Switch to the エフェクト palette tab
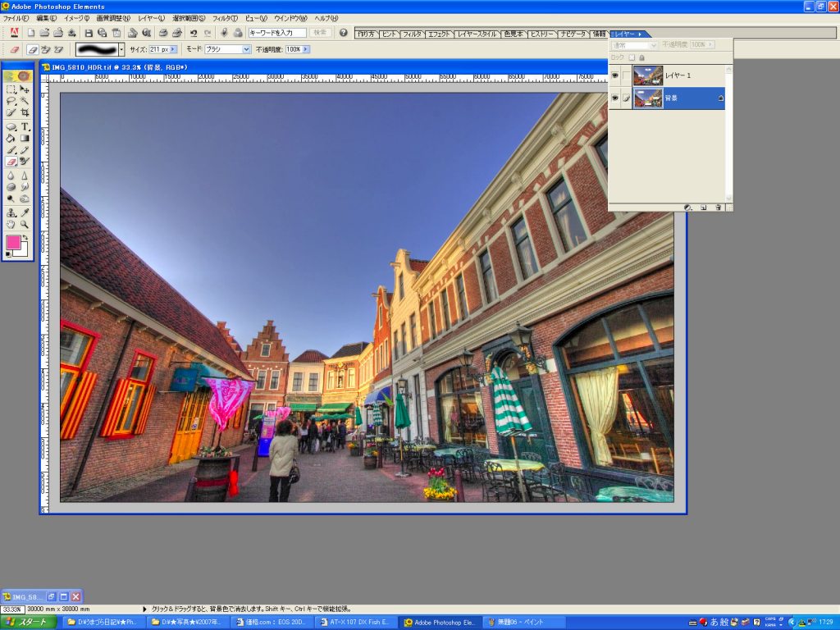Image resolution: width=840 pixels, height=630 pixels. (440, 34)
